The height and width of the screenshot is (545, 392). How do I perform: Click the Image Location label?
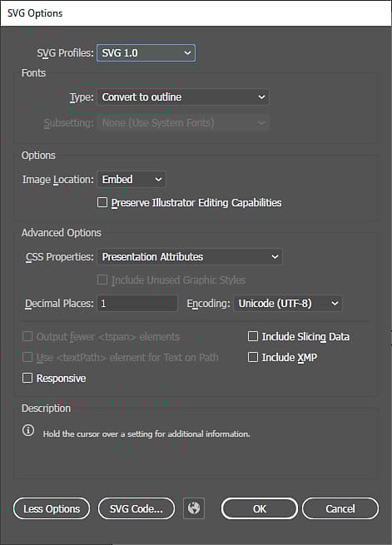58,180
